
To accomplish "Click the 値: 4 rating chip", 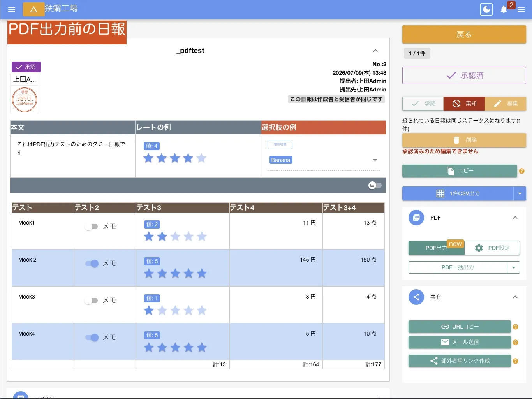I will click(151, 146).
